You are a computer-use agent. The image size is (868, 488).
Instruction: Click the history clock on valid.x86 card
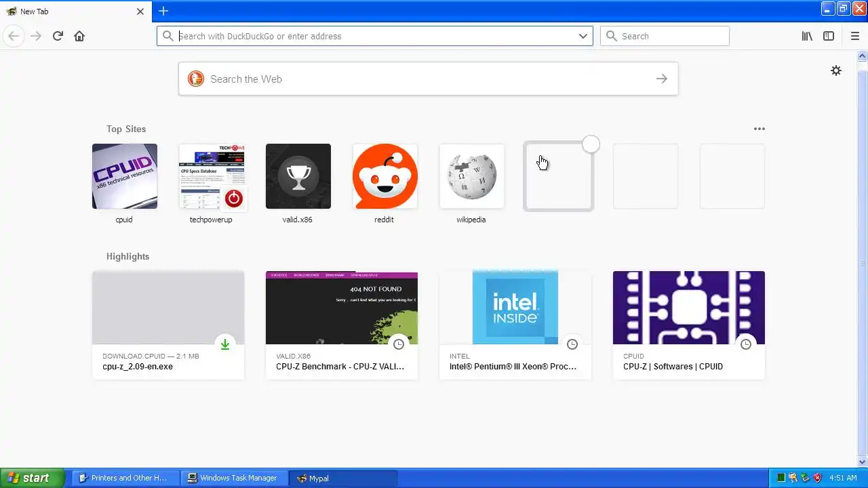[399, 344]
